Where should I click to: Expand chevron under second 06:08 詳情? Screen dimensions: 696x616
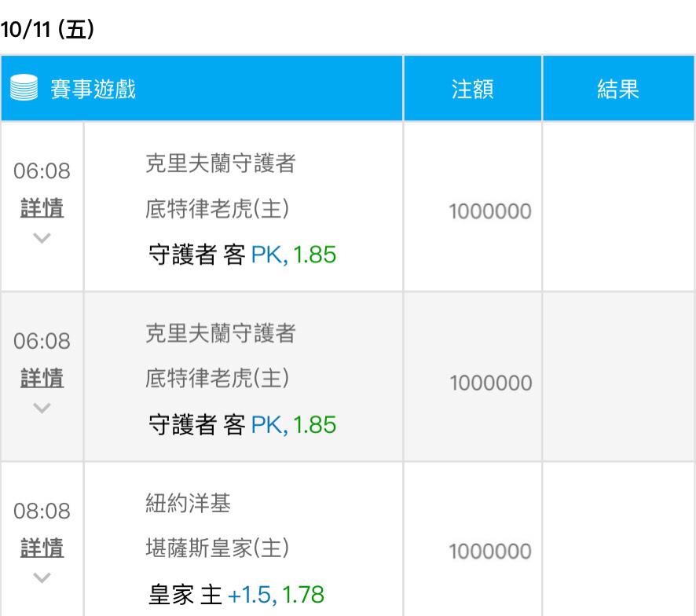click(42, 407)
